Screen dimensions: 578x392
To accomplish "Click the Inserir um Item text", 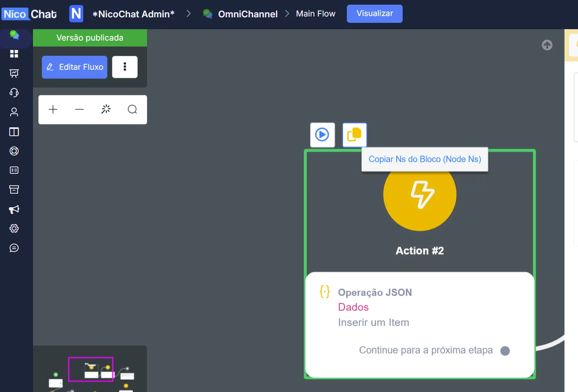I will [374, 322].
